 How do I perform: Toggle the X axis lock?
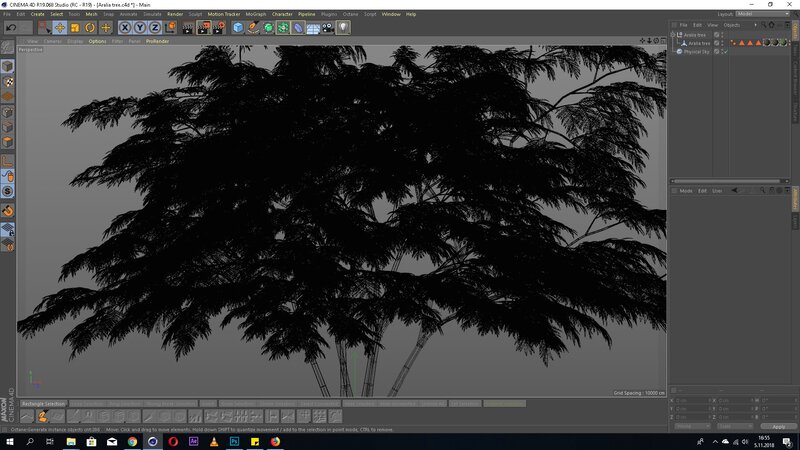pyautogui.click(x=125, y=28)
